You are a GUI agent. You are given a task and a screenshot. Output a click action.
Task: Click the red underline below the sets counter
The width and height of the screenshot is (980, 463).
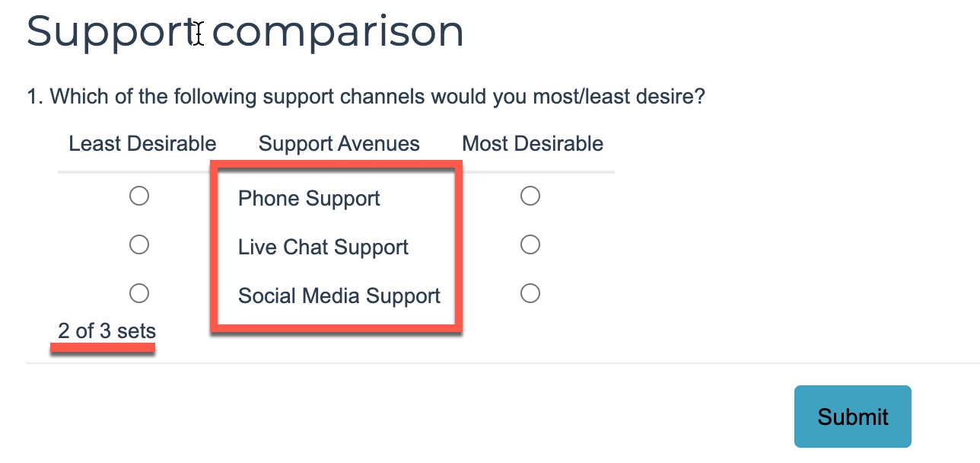(x=103, y=348)
